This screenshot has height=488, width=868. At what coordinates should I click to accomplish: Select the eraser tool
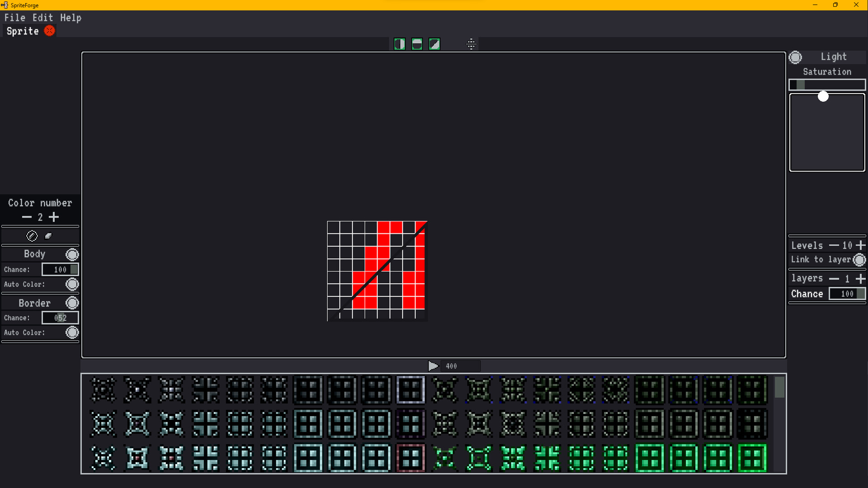click(48, 236)
